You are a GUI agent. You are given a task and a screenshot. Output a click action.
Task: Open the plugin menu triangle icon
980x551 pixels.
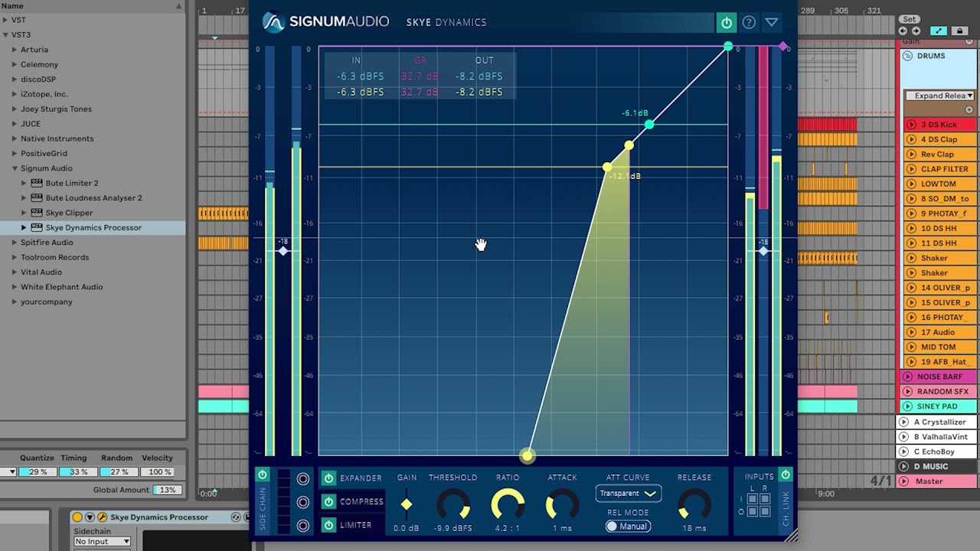coord(772,22)
